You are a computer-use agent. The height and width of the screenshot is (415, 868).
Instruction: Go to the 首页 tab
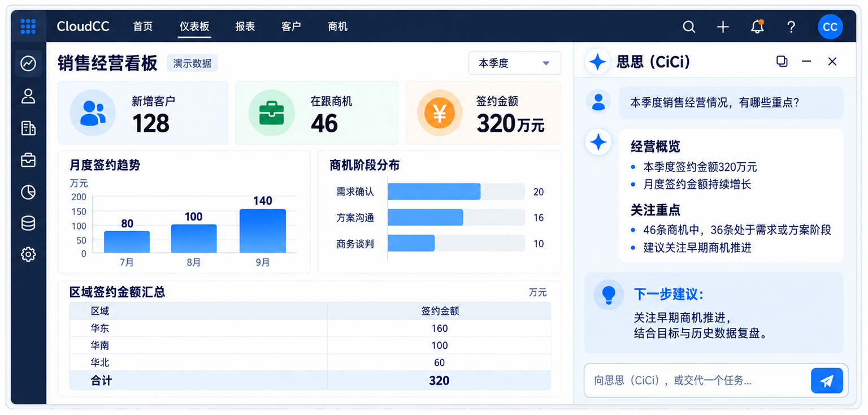(143, 27)
